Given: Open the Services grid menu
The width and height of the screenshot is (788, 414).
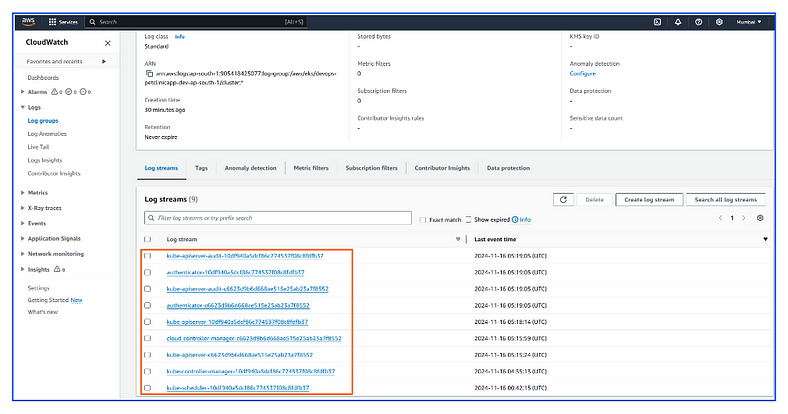Looking at the screenshot, I should 63,22.
